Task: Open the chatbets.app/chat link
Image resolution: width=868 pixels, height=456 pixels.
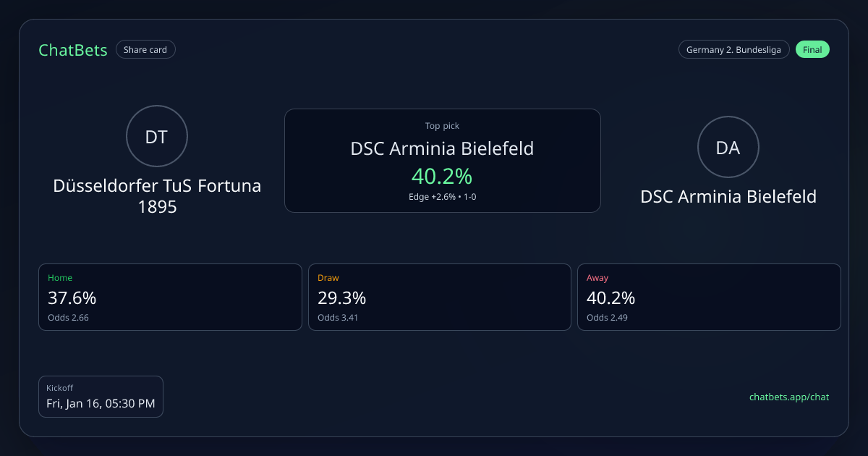Action: tap(788, 397)
